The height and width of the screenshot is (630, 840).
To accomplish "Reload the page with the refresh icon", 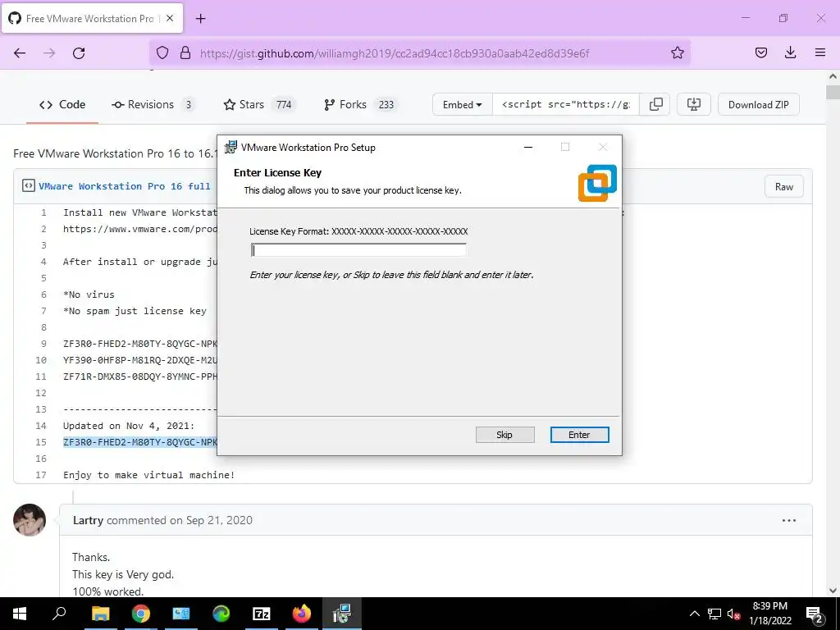I will tap(79, 53).
